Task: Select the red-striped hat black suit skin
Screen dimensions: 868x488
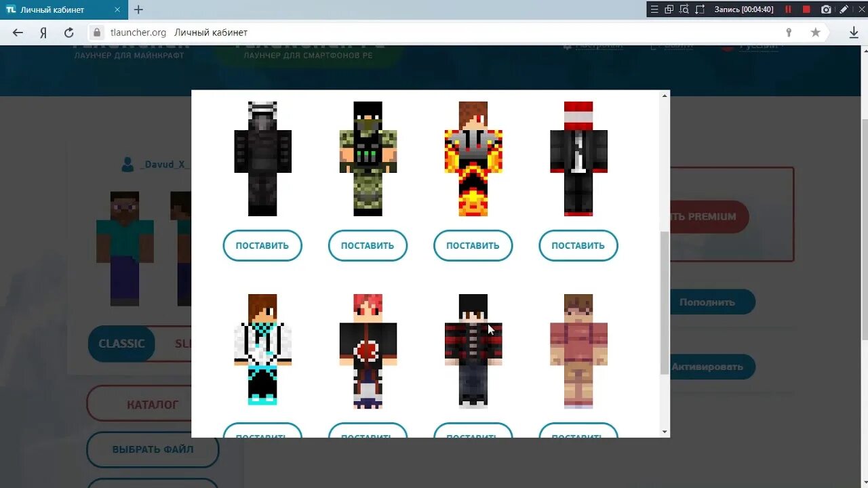Action: point(578,159)
